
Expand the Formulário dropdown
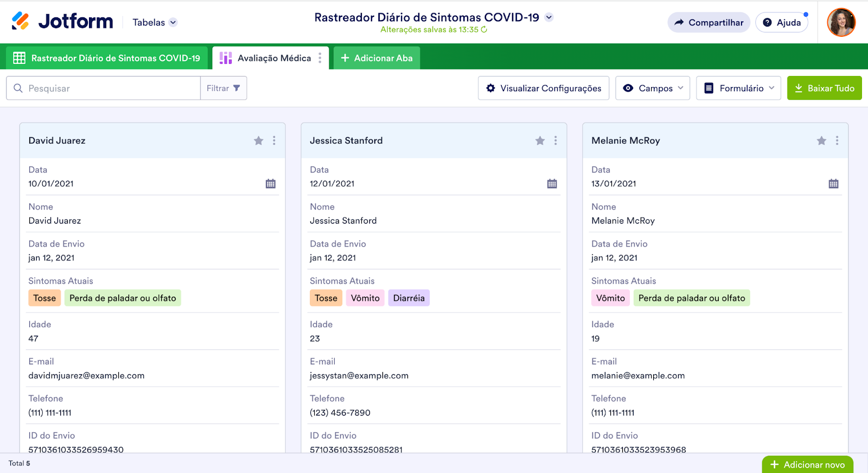point(738,88)
